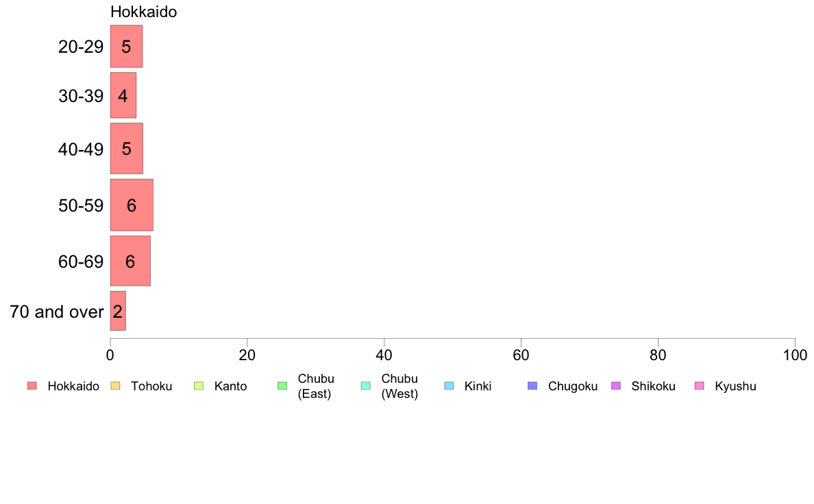
Task: Click the Kinki light blue legend swatch
Action: (x=449, y=386)
